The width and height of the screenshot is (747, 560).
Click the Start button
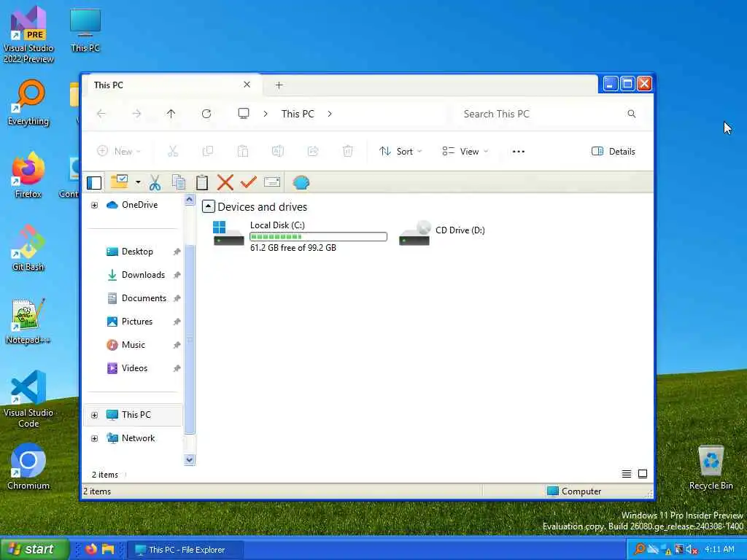tap(34, 549)
